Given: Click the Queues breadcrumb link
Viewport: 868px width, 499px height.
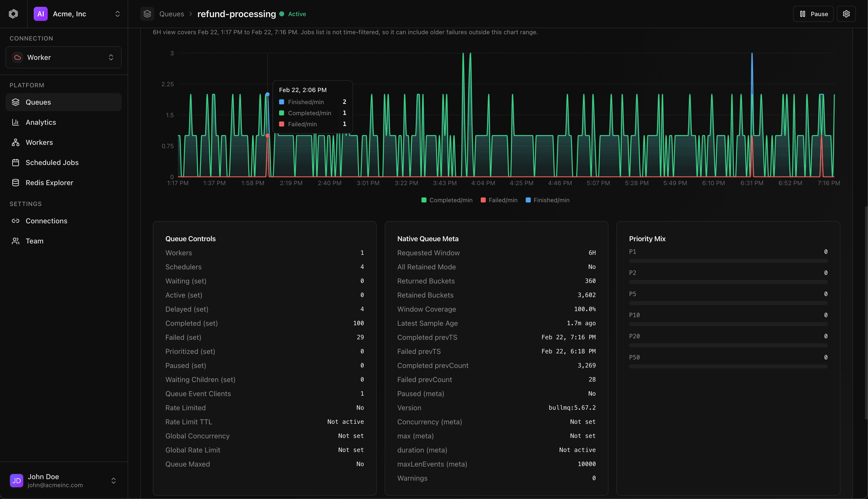Looking at the screenshot, I should [172, 14].
